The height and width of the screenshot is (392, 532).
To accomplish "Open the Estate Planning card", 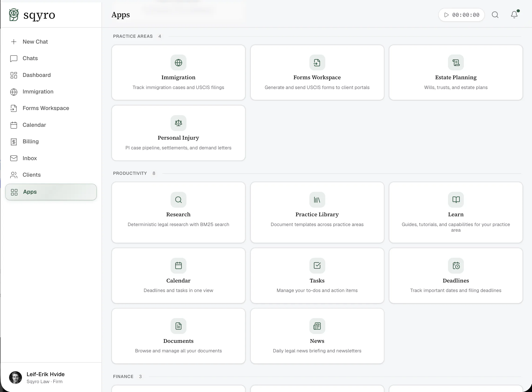I will pos(456,72).
